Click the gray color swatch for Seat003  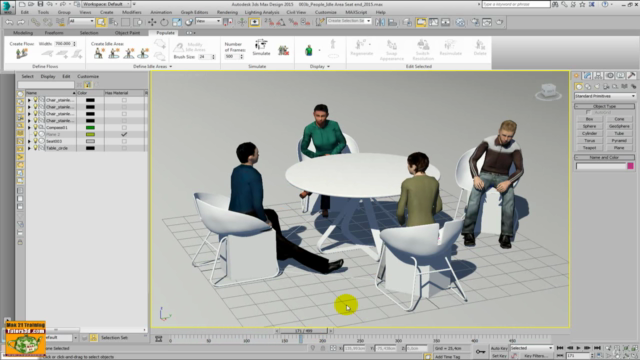90,141
